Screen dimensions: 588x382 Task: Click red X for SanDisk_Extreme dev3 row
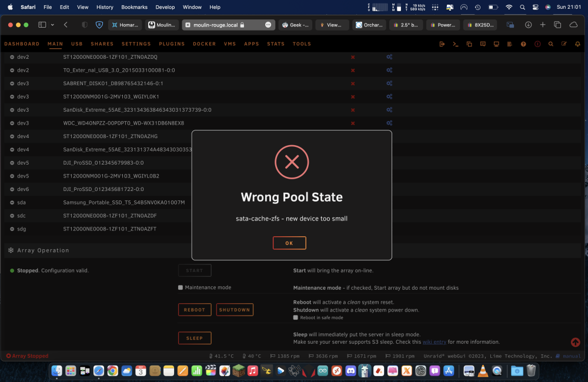pyautogui.click(x=353, y=110)
